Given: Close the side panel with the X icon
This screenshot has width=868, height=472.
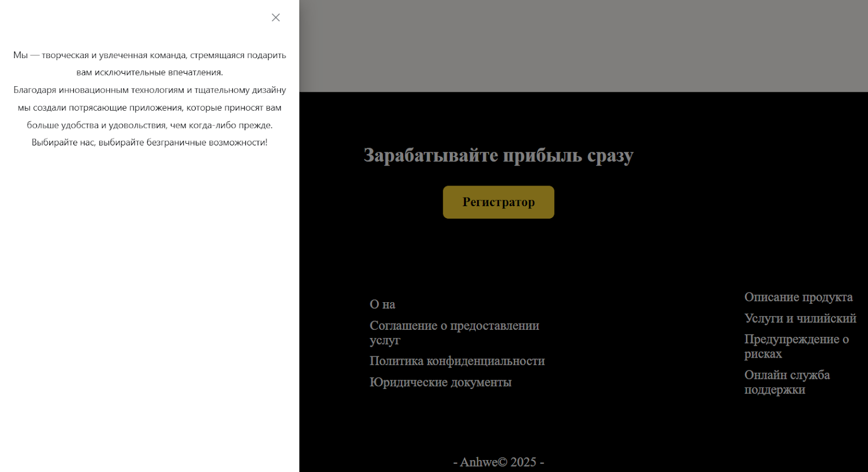Looking at the screenshot, I should [276, 17].
